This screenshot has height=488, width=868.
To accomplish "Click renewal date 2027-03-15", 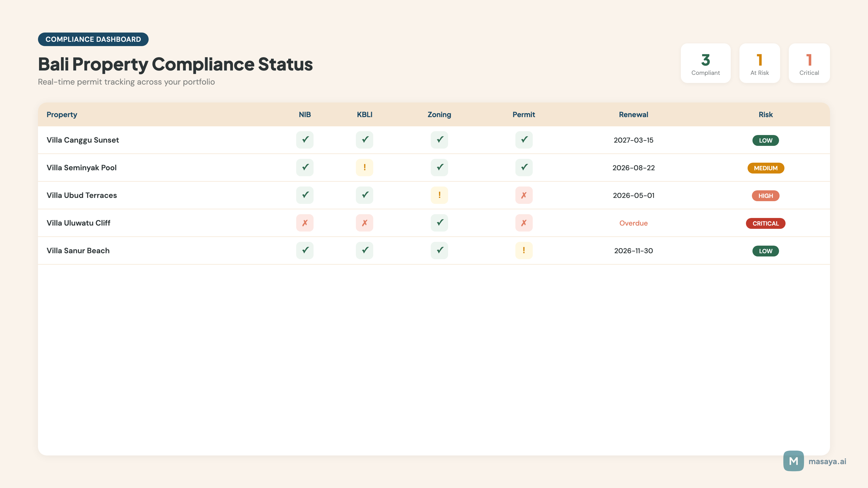I will click(x=633, y=140).
